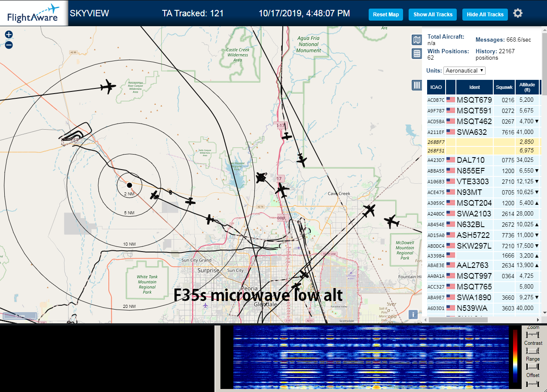Open the settings gear in the header

pos(518,13)
